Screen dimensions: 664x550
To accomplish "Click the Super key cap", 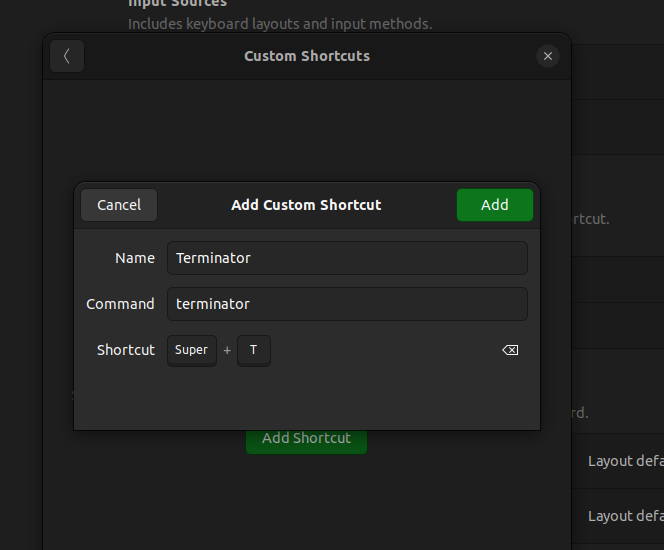I will tap(191, 350).
